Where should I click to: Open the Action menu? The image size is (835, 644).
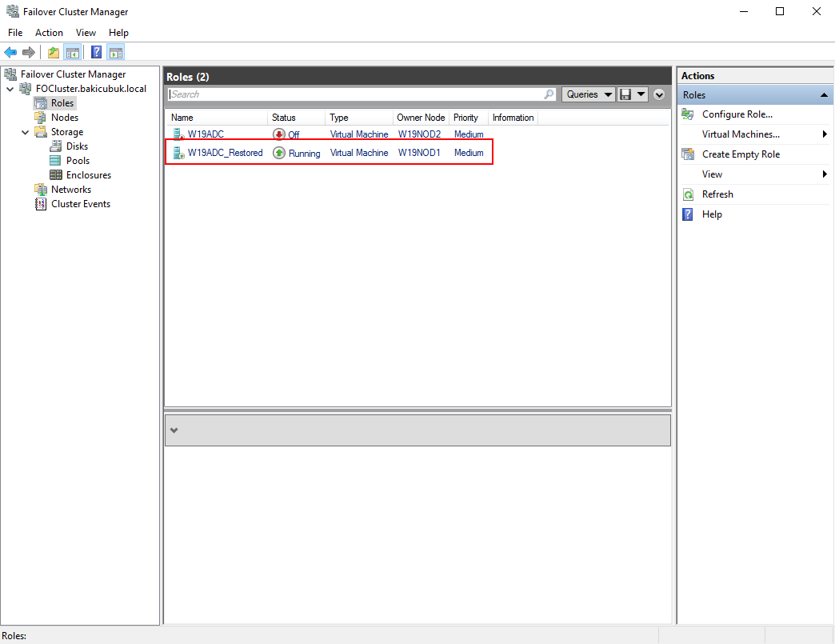pos(49,33)
